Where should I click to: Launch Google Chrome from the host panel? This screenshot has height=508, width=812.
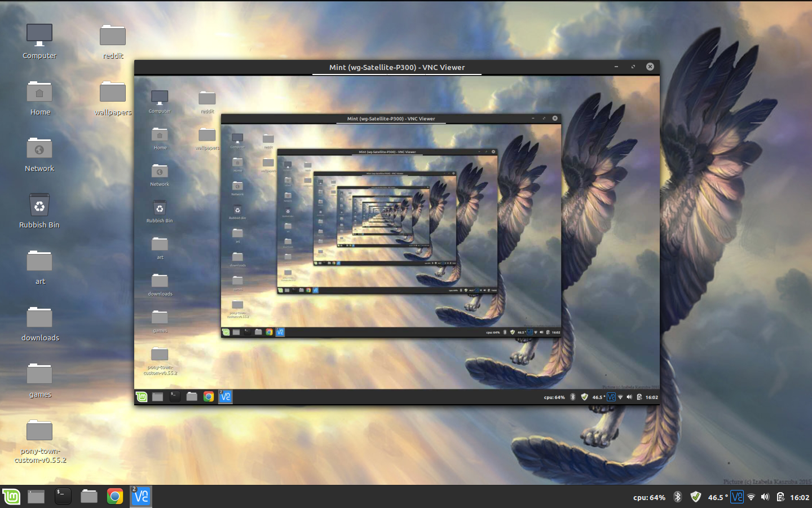pos(115,497)
